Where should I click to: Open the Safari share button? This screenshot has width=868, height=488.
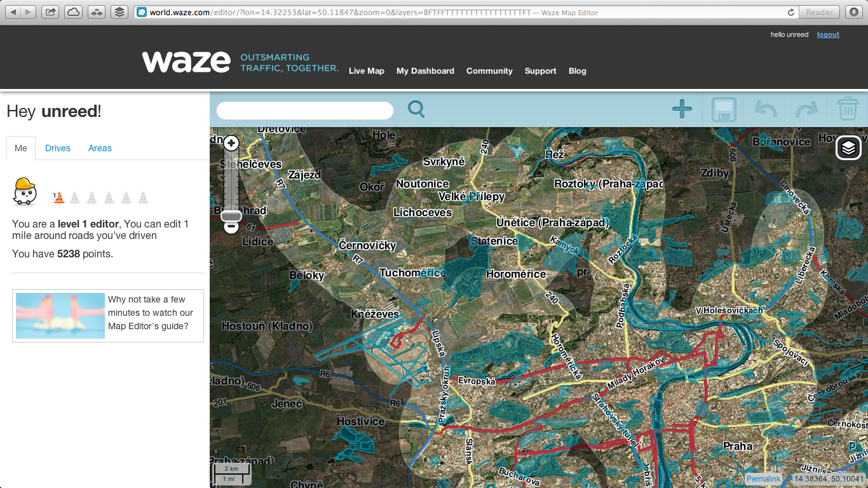pos(51,12)
